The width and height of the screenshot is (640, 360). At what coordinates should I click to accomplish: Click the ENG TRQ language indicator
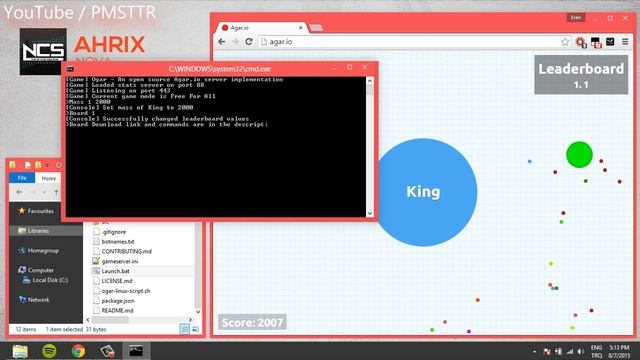[x=596, y=351]
